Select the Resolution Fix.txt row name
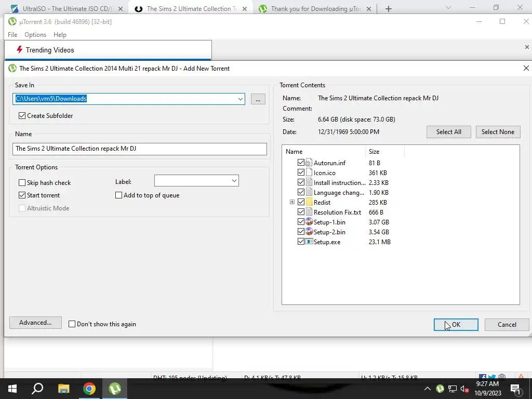This screenshot has width=532, height=399. click(337, 212)
